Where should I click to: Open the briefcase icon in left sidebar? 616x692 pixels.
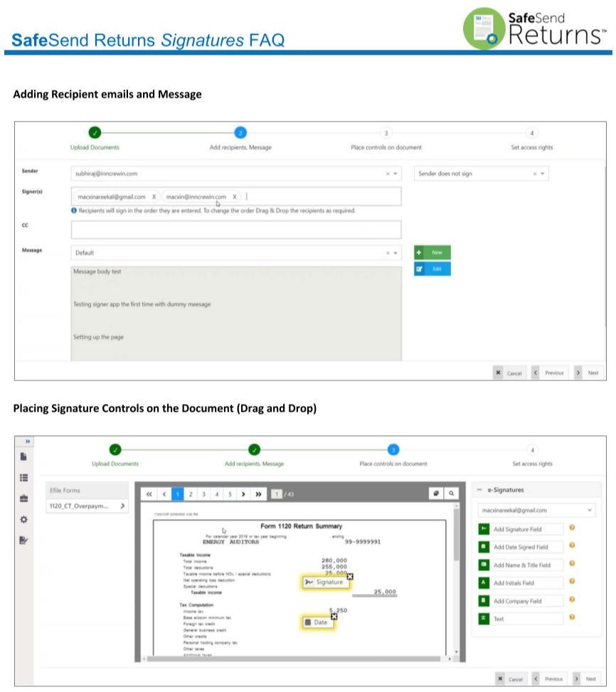[x=23, y=499]
